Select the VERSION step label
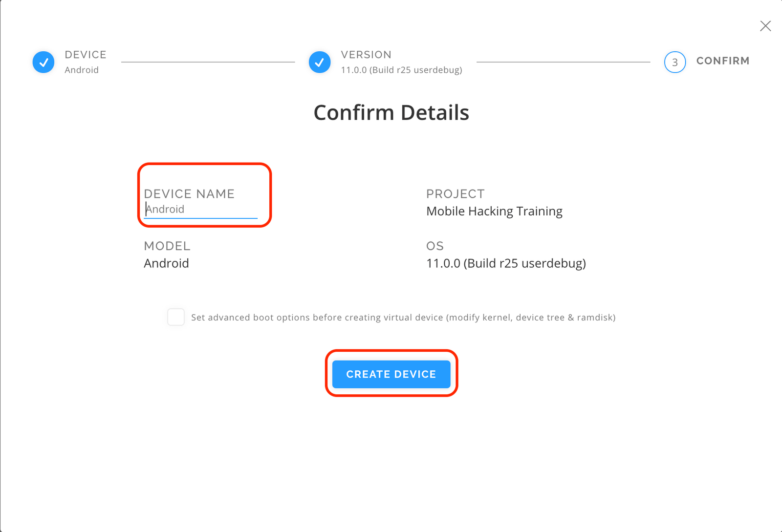The width and height of the screenshot is (782, 532). (366, 54)
